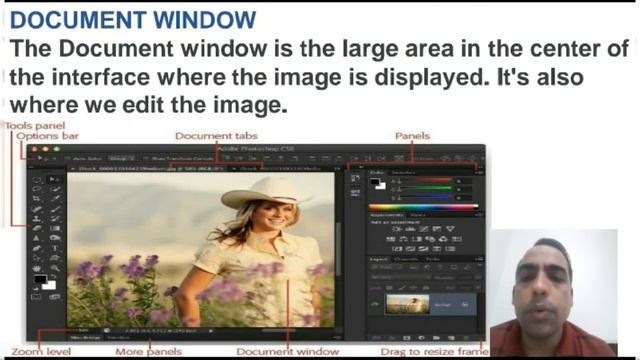This screenshot has width=640, height=360.
Task: Switch to the Styles tab
Action: [418, 215]
